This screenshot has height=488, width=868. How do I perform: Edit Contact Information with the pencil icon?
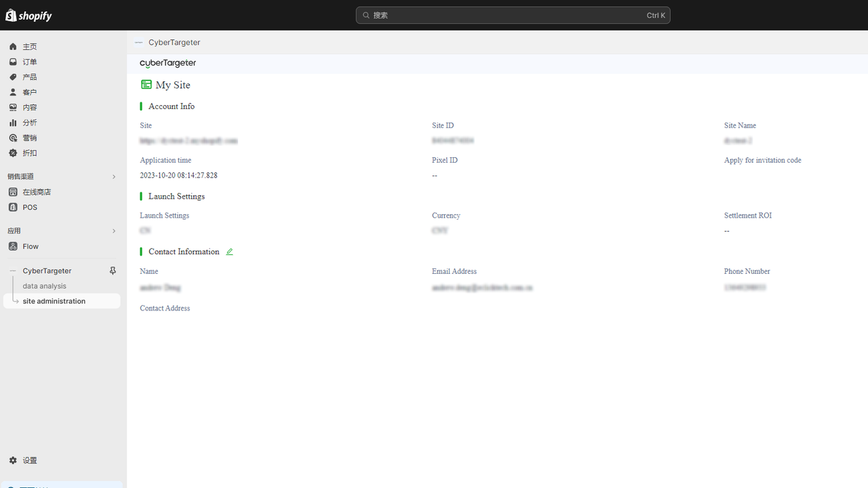click(x=229, y=251)
